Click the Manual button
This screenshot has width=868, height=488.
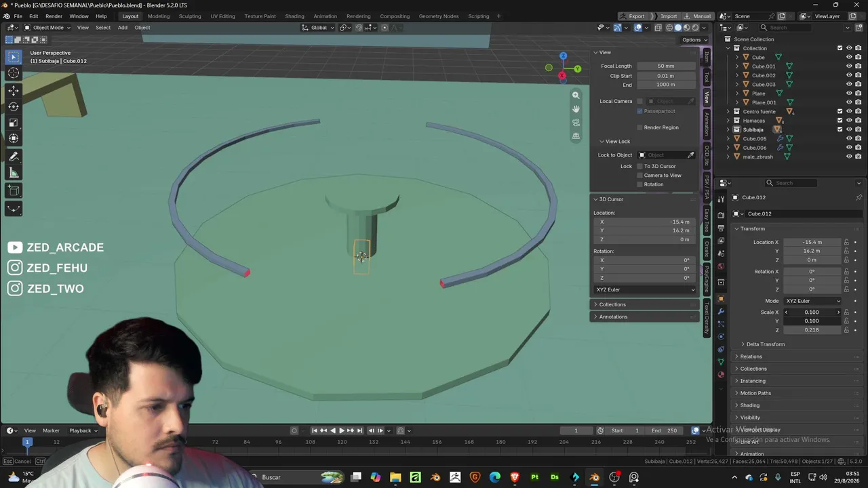coord(697,16)
